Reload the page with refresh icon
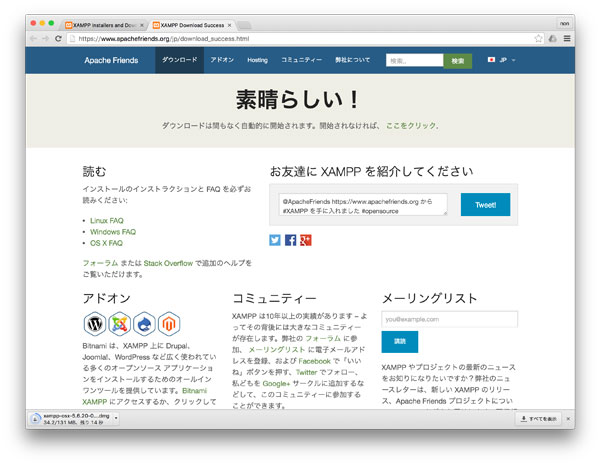The height and width of the screenshot is (465, 600). tap(58, 39)
